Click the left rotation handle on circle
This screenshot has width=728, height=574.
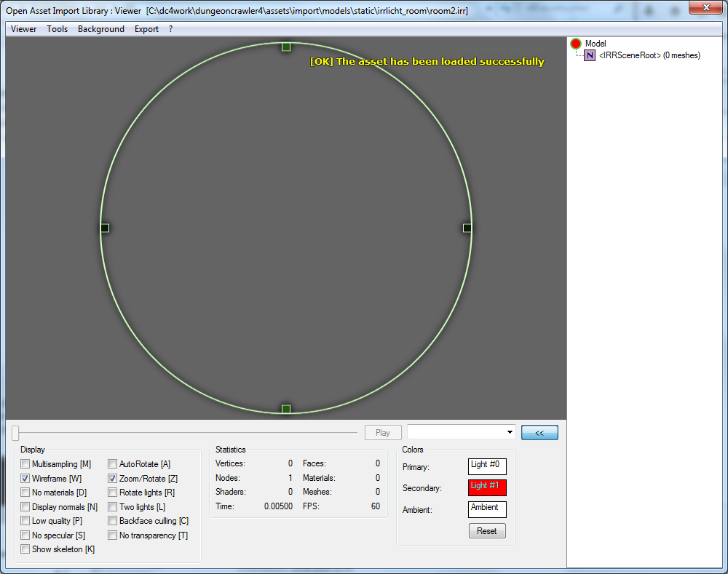tap(105, 228)
